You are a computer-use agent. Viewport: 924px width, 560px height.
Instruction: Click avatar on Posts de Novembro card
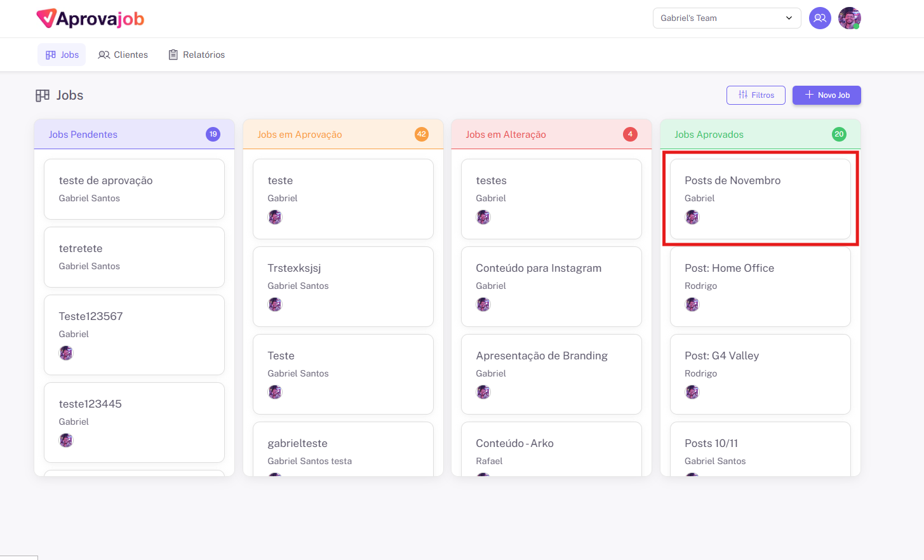coord(692,217)
